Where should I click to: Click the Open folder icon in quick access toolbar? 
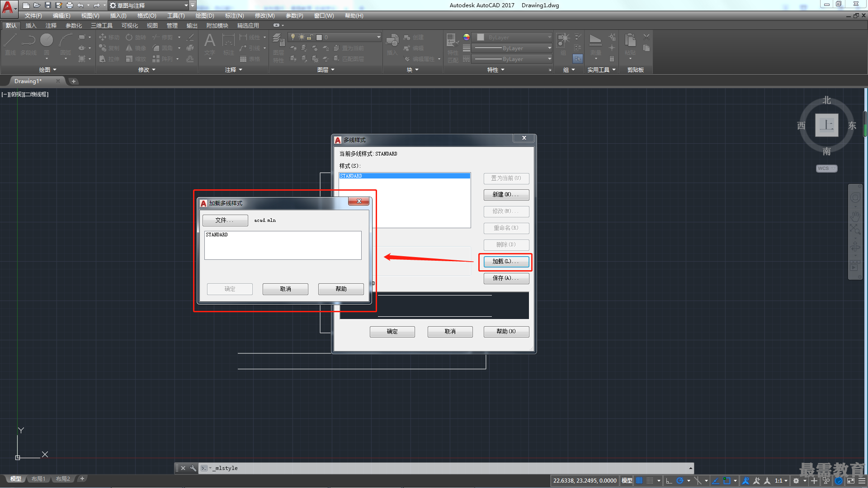tap(37, 5)
